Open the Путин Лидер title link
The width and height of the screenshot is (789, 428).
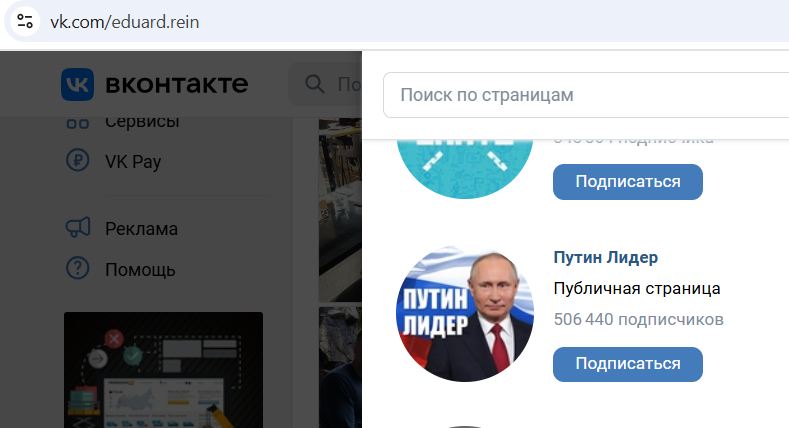[605, 257]
